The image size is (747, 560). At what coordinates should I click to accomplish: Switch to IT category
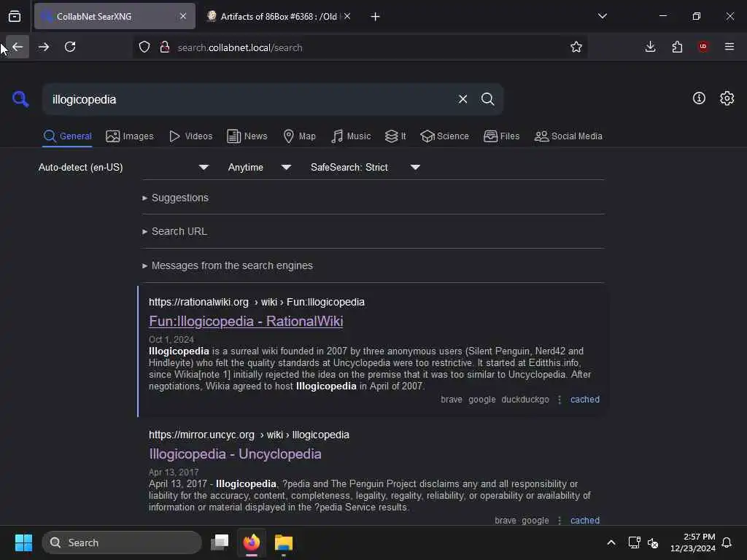pyautogui.click(x=395, y=136)
